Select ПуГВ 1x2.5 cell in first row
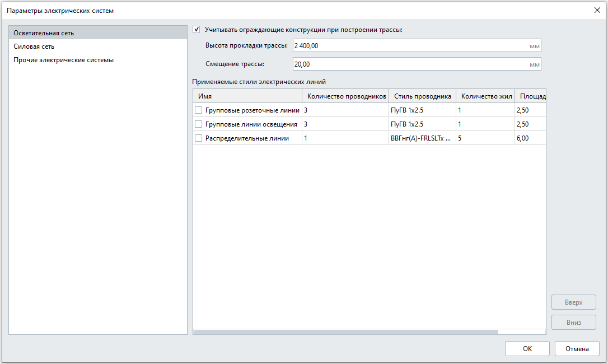The height and width of the screenshot is (364, 608). (422, 110)
